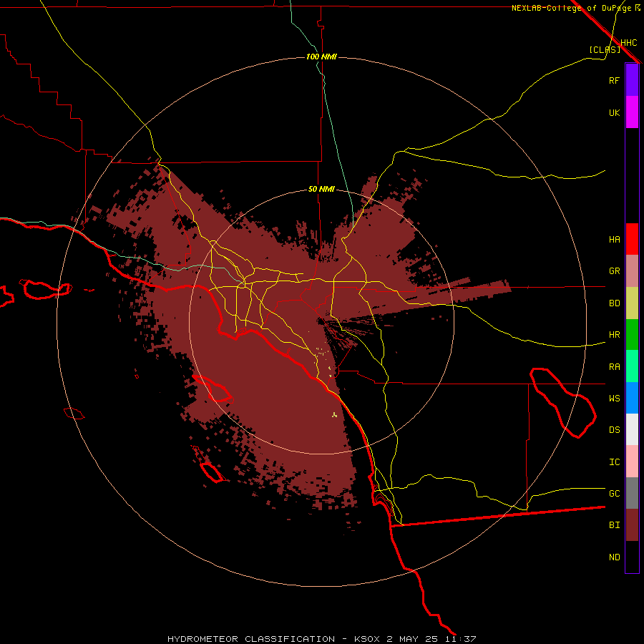Click the pink GR legend color swatch
Viewport: 644px width, 644px height.
coord(632,270)
